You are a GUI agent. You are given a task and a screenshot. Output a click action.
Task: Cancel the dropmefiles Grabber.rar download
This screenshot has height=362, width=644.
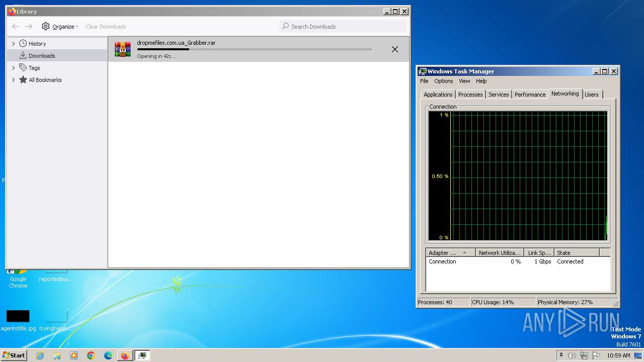pyautogui.click(x=395, y=49)
